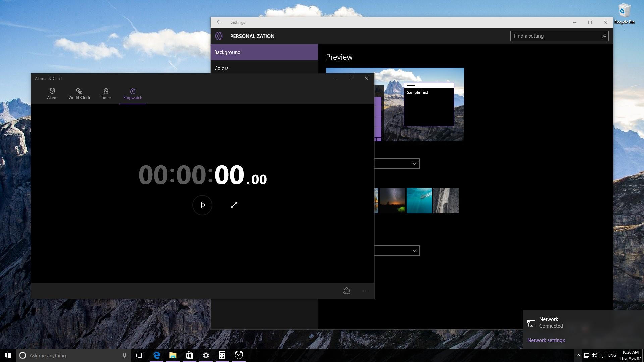Open the Alarm tab
This screenshot has width=644, height=362.
coord(52,94)
